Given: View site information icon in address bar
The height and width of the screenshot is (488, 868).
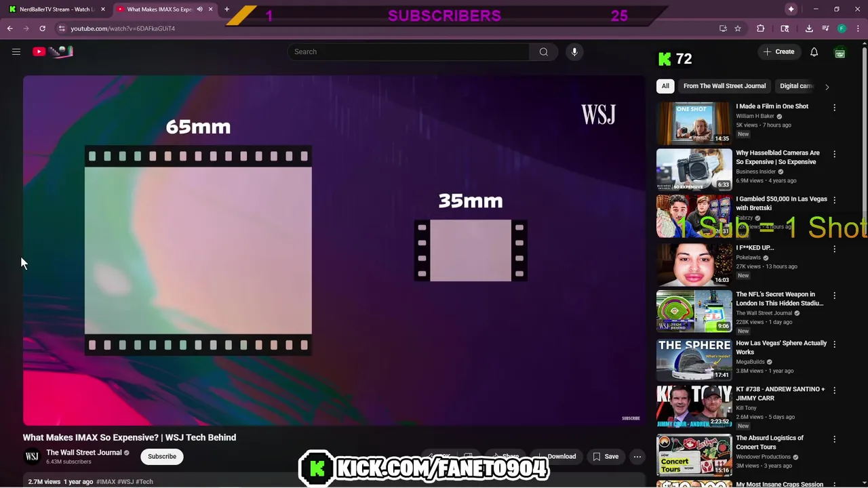Looking at the screenshot, I should 62,28.
